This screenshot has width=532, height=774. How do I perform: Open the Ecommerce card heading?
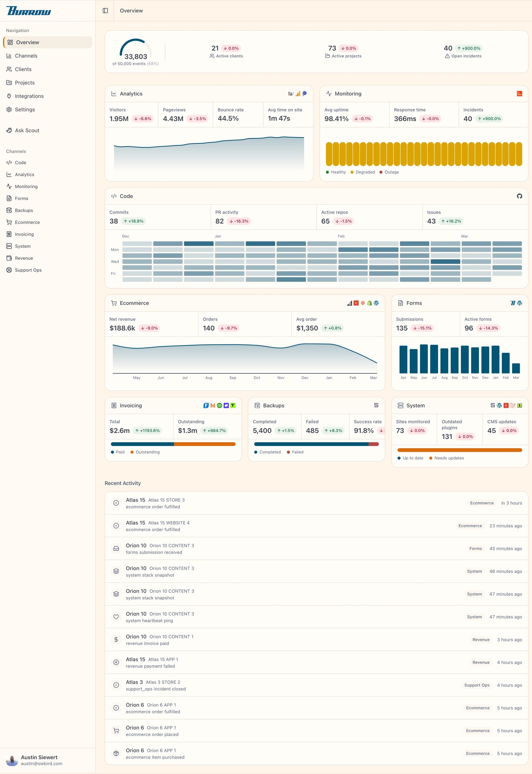coord(134,303)
